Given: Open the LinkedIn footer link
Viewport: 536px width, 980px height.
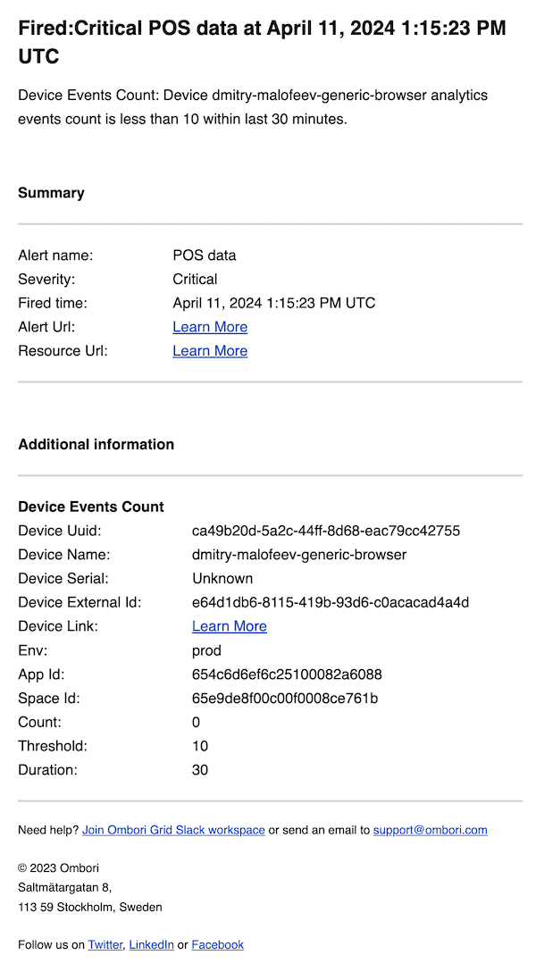Looking at the screenshot, I should (x=151, y=944).
